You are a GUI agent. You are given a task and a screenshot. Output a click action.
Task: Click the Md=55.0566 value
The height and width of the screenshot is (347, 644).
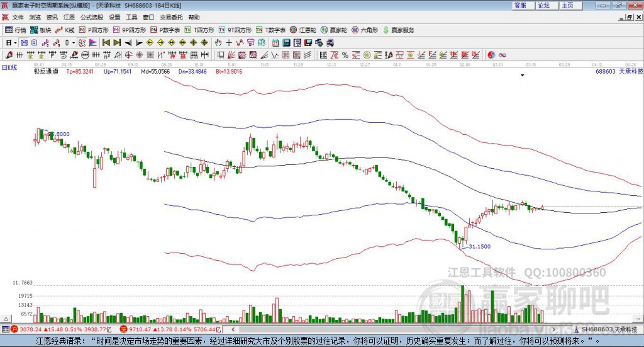(x=155, y=72)
